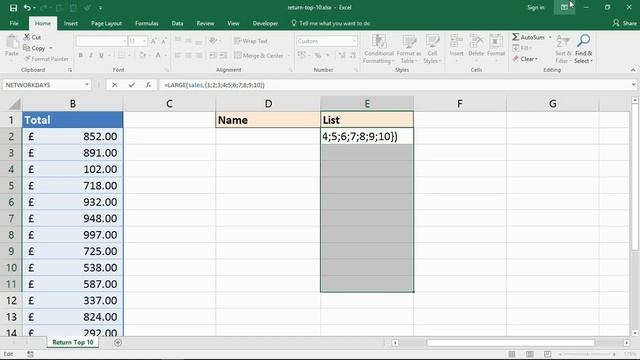The image size is (640, 360).
Task: Click AutoSum sigma icon
Action: (516, 37)
